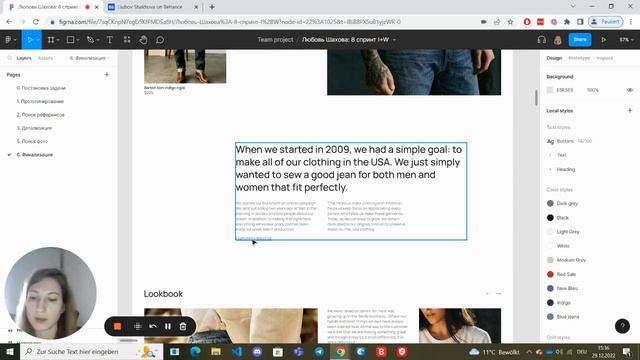Switch to the Design tab
This screenshot has height=360, width=640.
click(554, 58)
